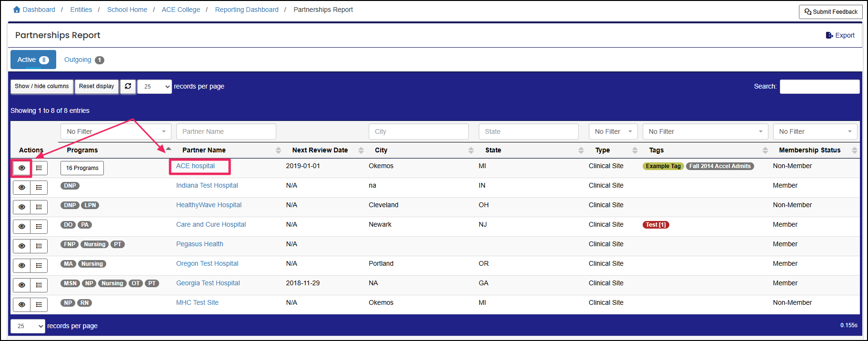View Care and Cure Hospital eye icon

pyautogui.click(x=22, y=227)
